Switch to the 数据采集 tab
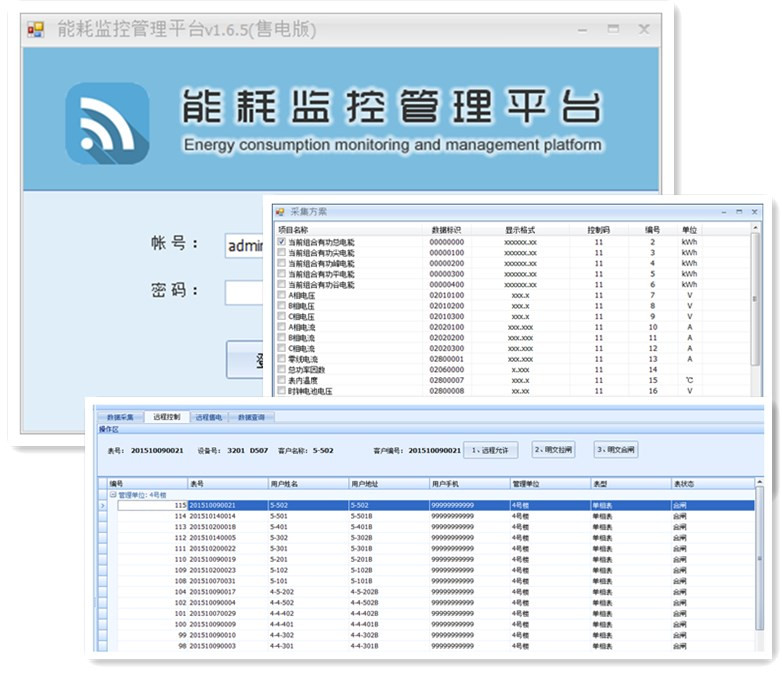 coord(120,418)
